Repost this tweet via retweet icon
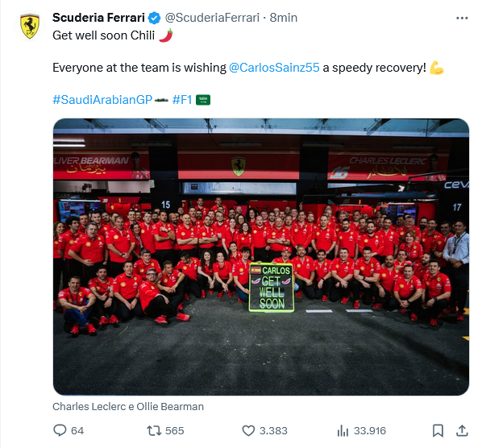The image size is (482, 448). tap(154, 430)
